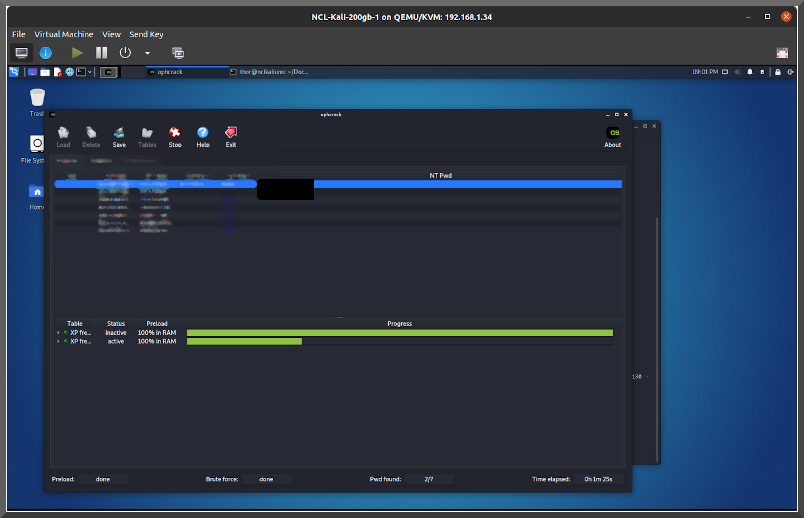
Task: Click the Load hashes icon
Action: (x=63, y=136)
